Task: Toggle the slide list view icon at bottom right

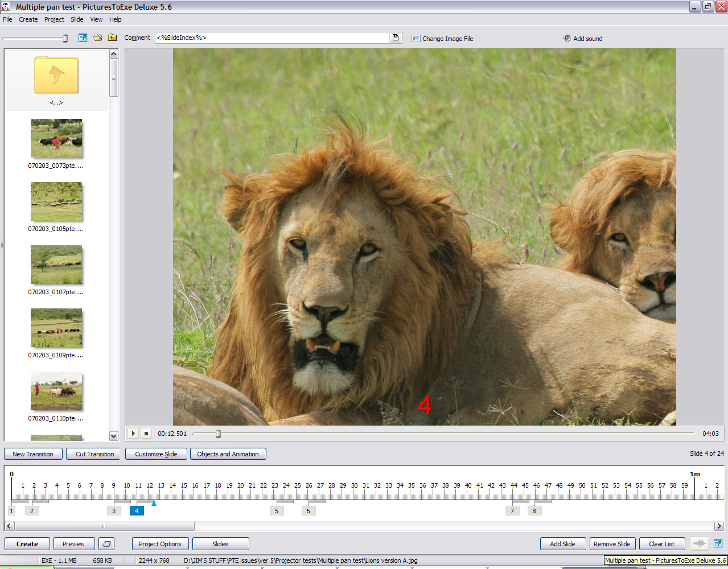Action: click(718, 544)
